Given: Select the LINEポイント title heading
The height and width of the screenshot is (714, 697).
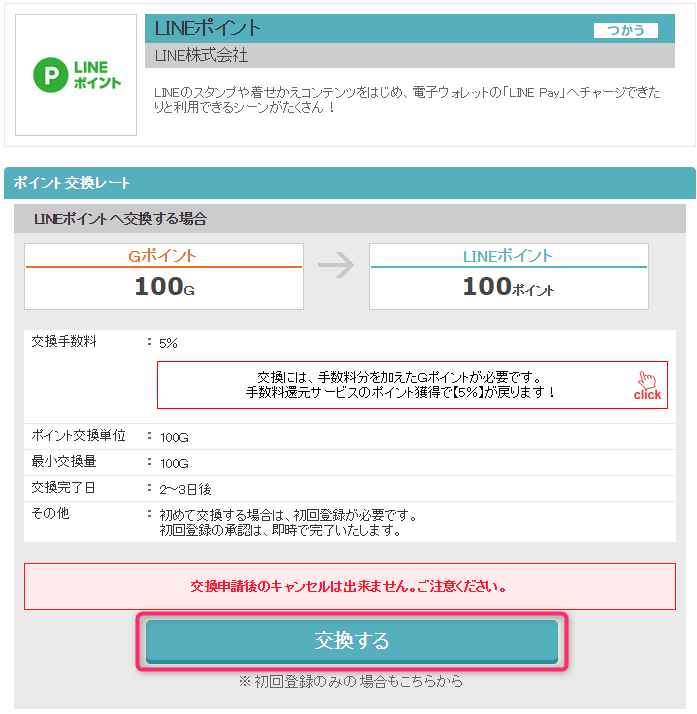Looking at the screenshot, I should click(x=208, y=28).
